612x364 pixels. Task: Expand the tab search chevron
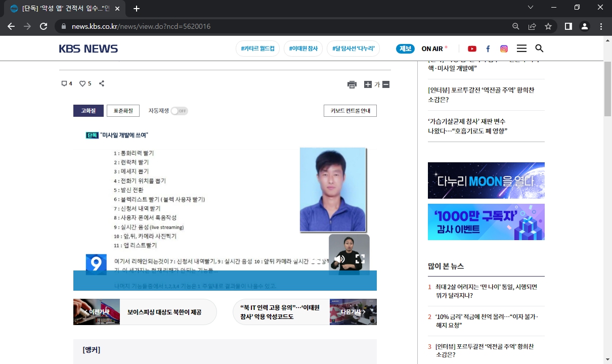(x=531, y=7)
